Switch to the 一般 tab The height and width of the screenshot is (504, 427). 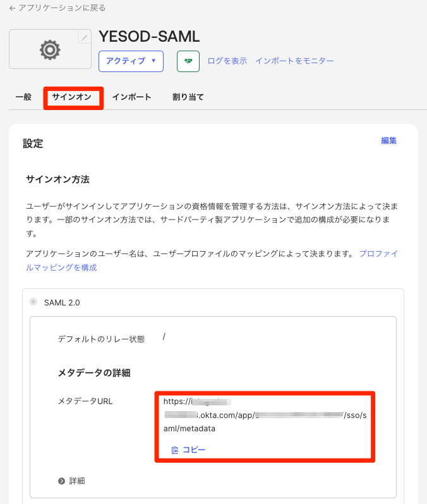pyautogui.click(x=23, y=97)
